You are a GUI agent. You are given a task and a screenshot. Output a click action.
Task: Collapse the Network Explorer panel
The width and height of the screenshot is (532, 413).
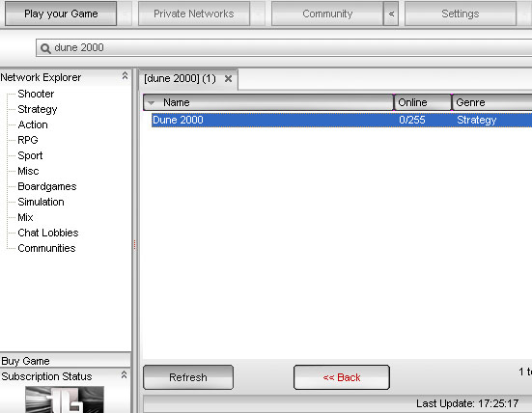coord(125,75)
